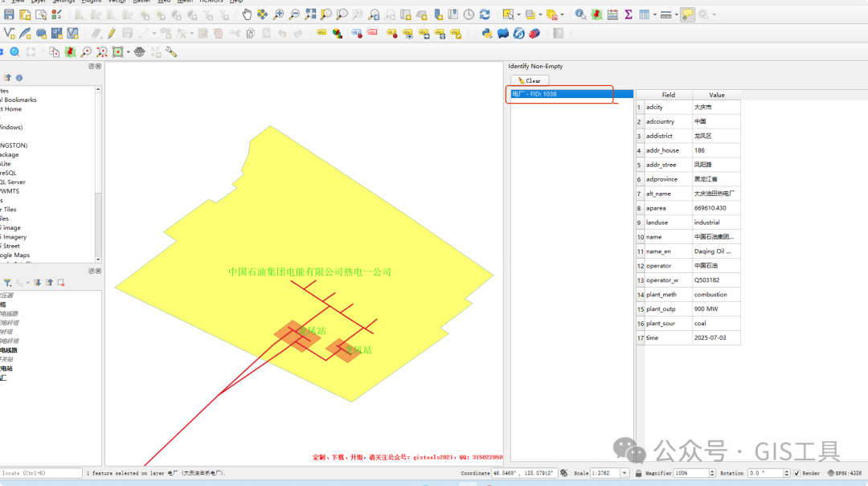The image size is (868, 486).
Task: Close the Browser panel
Action: coord(99,67)
